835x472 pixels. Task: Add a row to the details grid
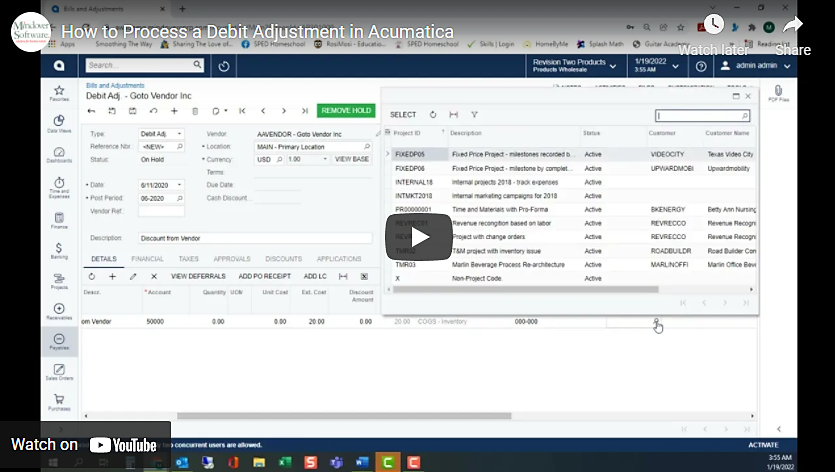click(x=112, y=276)
